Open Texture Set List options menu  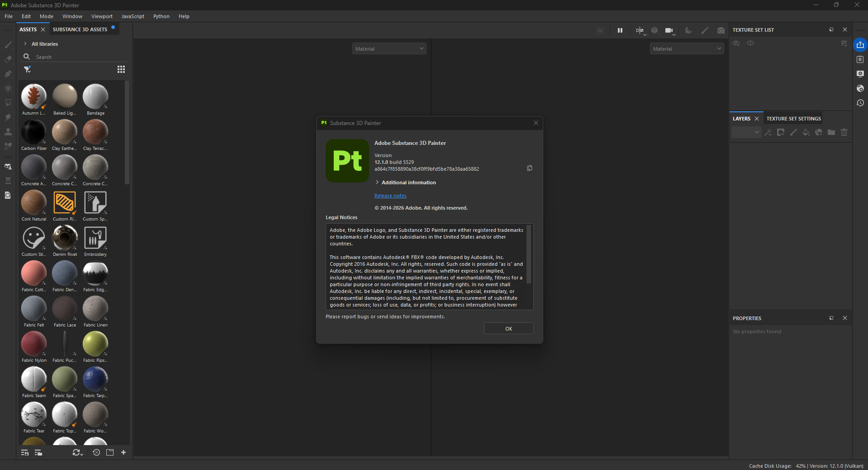click(x=844, y=43)
